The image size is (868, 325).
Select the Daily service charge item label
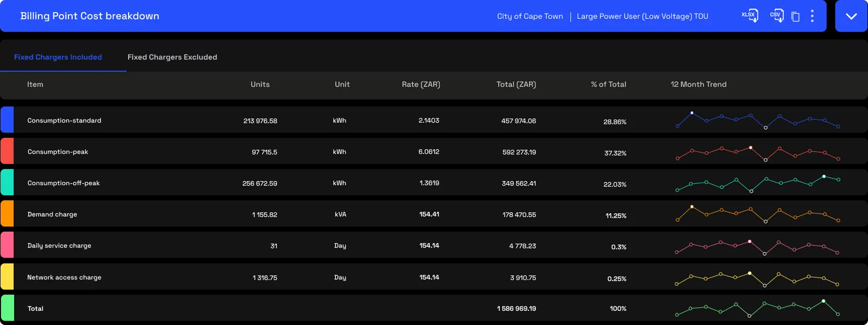coord(59,246)
